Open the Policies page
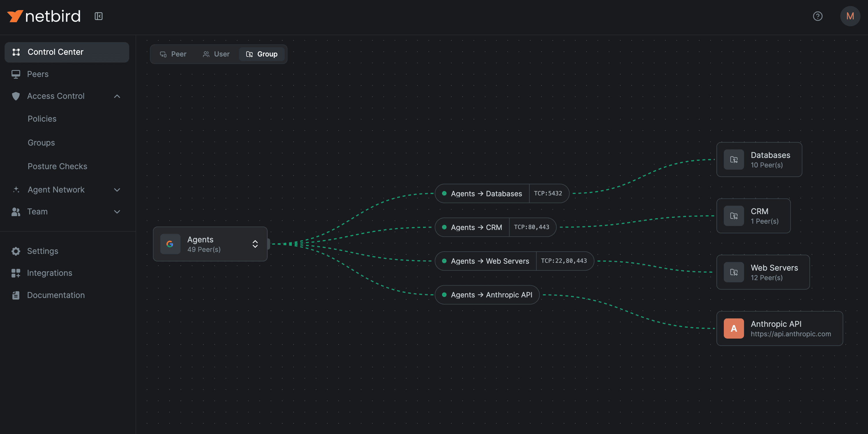Image resolution: width=868 pixels, height=434 pixels. 42,119
